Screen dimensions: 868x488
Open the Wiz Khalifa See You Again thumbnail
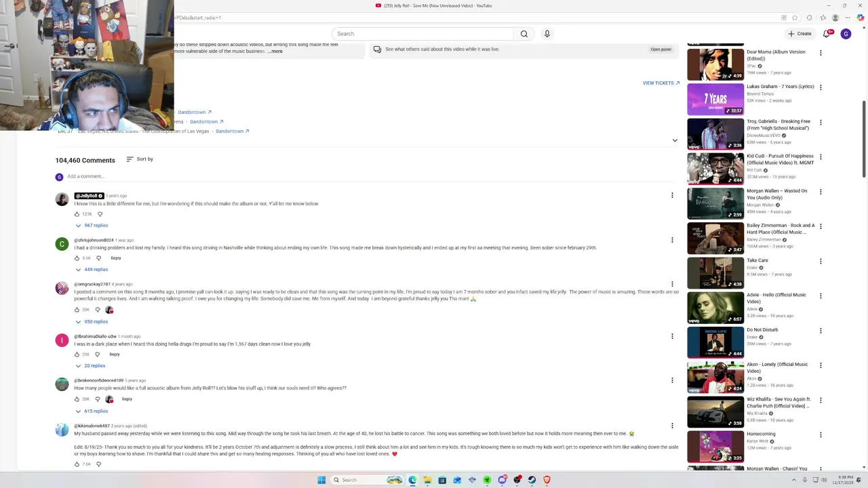[x=715, y=412]
